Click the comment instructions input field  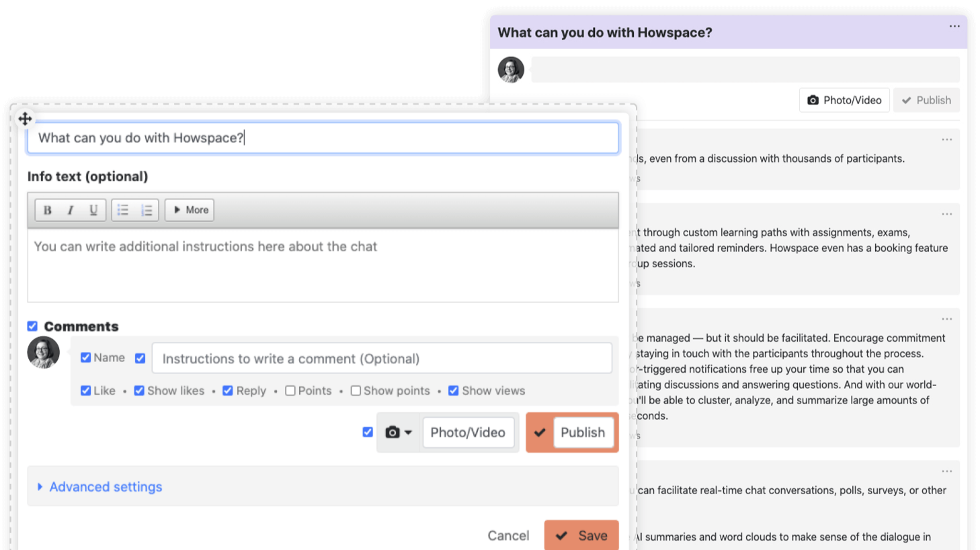382,359
